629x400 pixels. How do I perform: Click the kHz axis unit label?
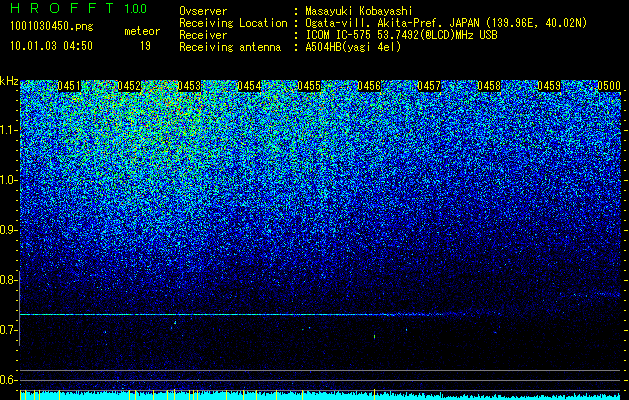pos(9,81)
